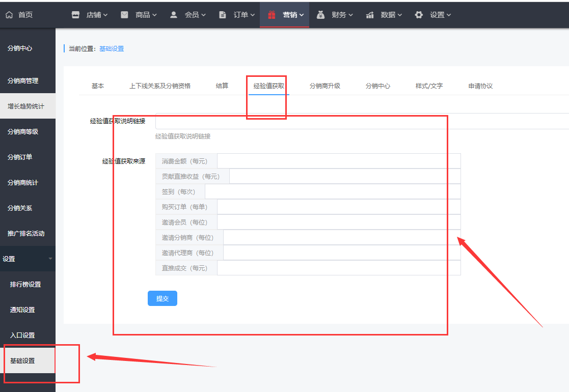Open 入口设置 in the sidebar

[x=22, y=335]
